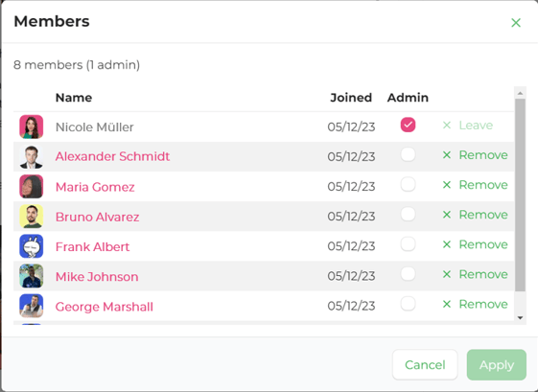The image size is (538, 392).
Task: Uncheck Nicole Müller's admin checkbox
Action: (x=408, y=125)
